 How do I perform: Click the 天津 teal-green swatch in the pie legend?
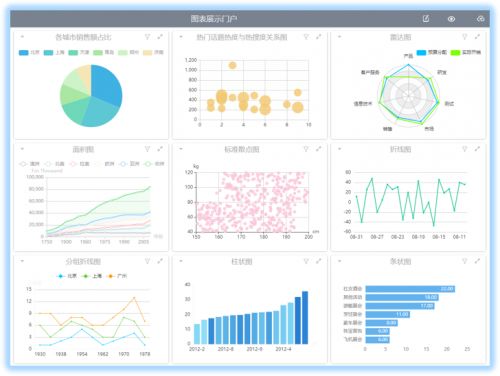click(73, 53)
